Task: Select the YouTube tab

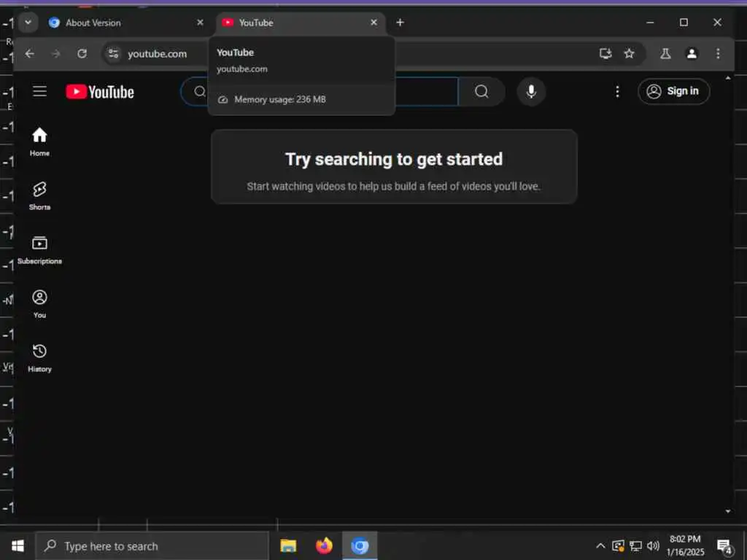Action: pos(300,23)
